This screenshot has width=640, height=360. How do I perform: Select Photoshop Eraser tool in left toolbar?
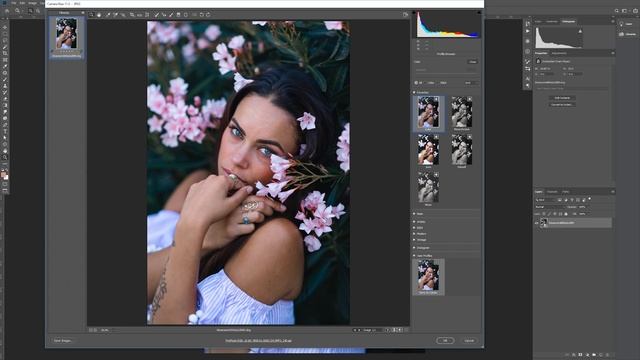(x=5, y=99)
